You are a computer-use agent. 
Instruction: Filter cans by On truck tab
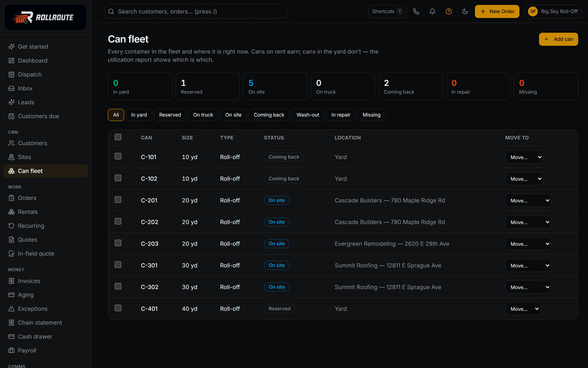coord(203,115)
